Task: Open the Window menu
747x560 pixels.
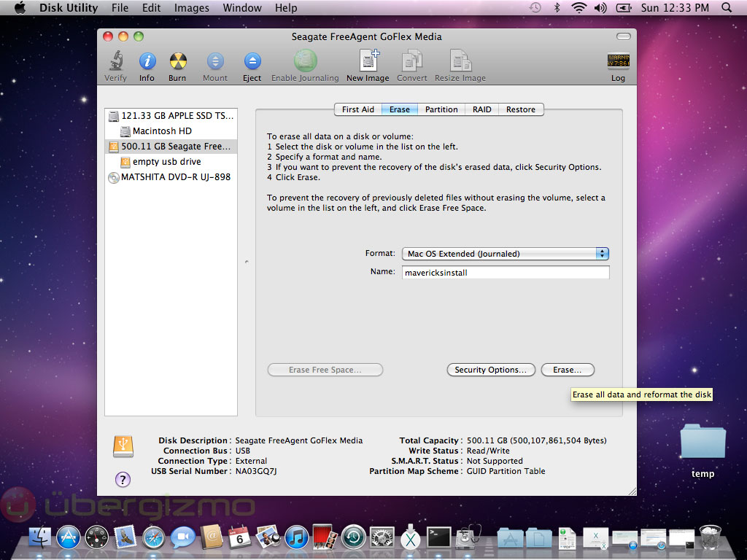Action: click(242, 7)
